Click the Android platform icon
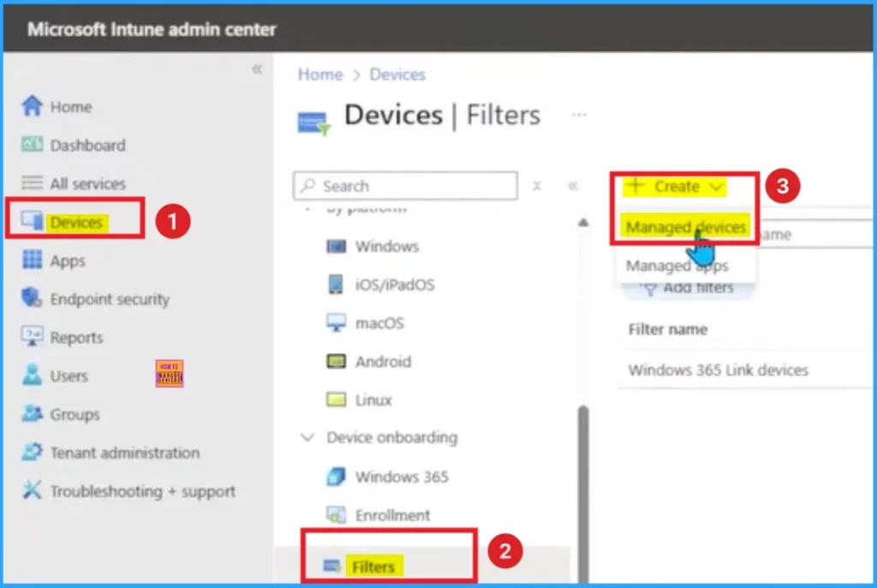The height and width of the screenshot is (588, 877). click(336, 361)
